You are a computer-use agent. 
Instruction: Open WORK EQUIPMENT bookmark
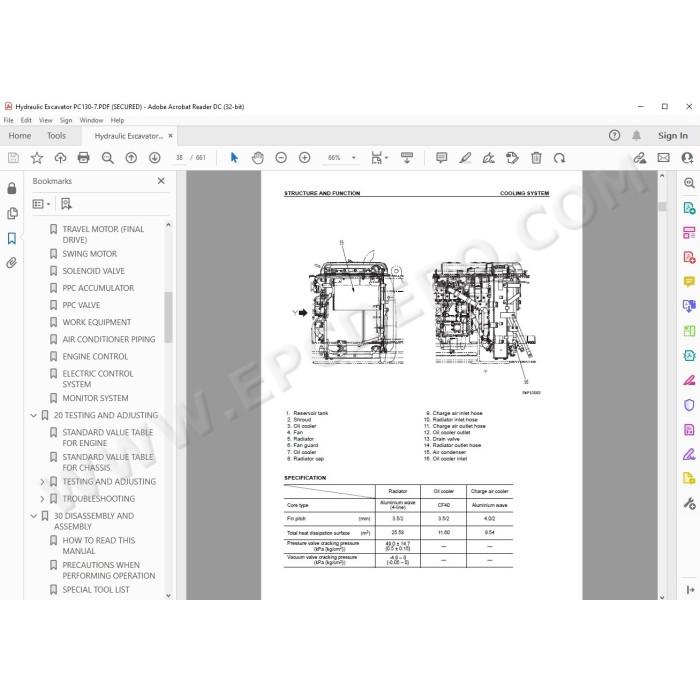coord(97,322)
